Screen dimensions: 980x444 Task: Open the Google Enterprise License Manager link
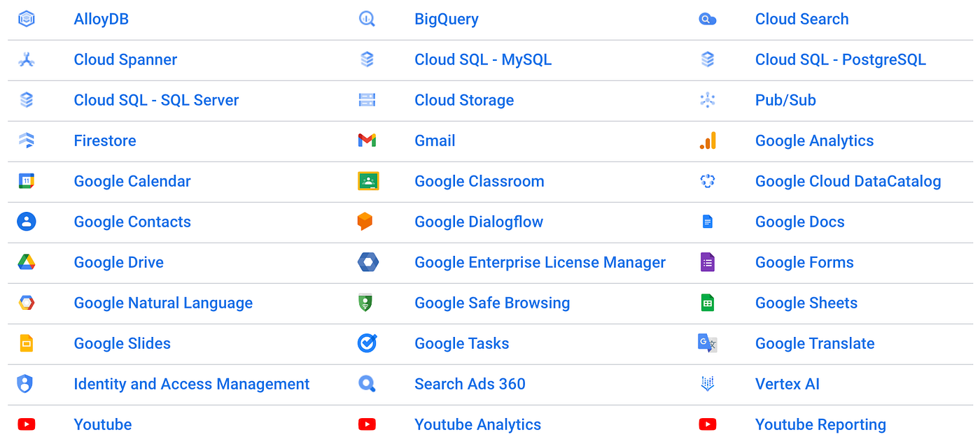540,262
